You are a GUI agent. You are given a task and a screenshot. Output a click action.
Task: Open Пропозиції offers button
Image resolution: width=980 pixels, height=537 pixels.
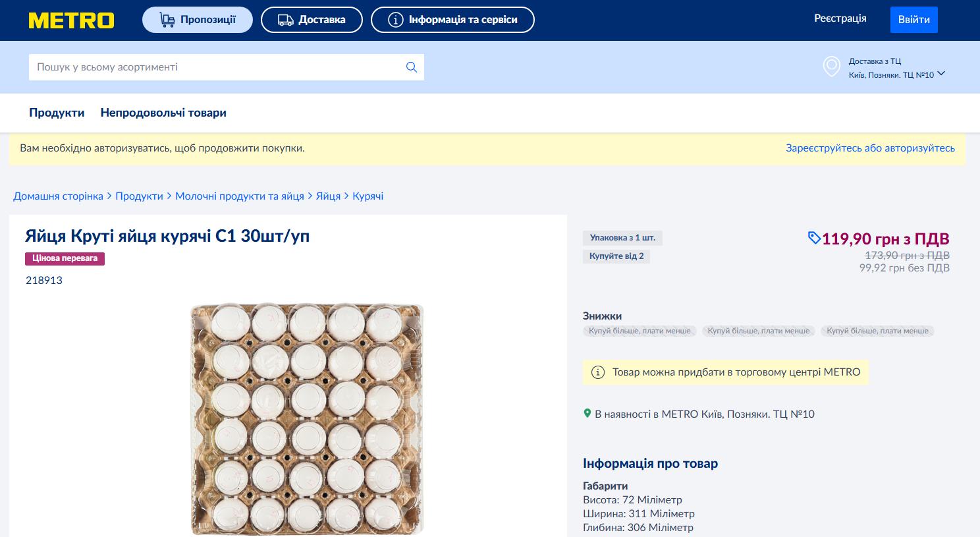(198, 20)
